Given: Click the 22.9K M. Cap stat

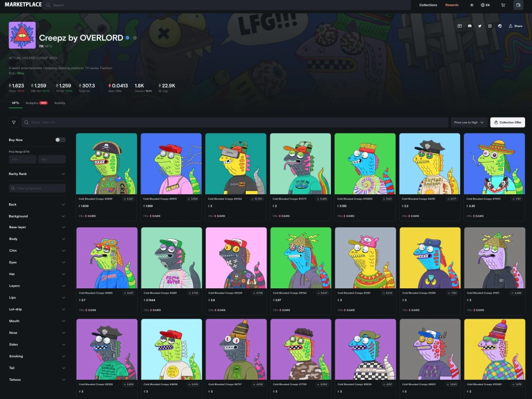Looking at the screenshot, I should pos(167,88).
